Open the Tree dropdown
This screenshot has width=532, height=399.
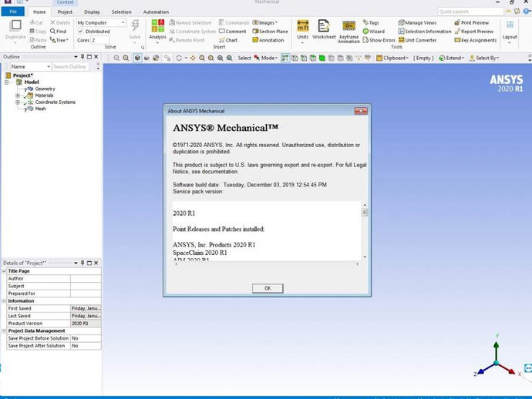(59, 40)
